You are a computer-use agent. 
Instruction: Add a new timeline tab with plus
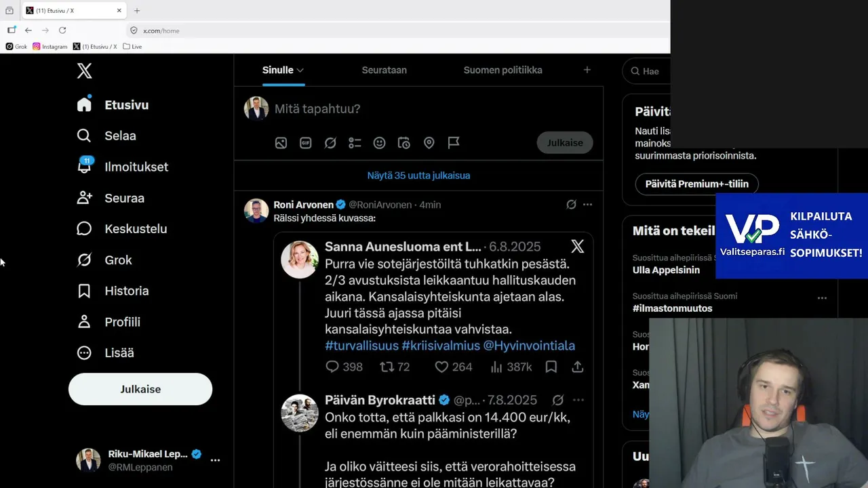click(587, 70)
